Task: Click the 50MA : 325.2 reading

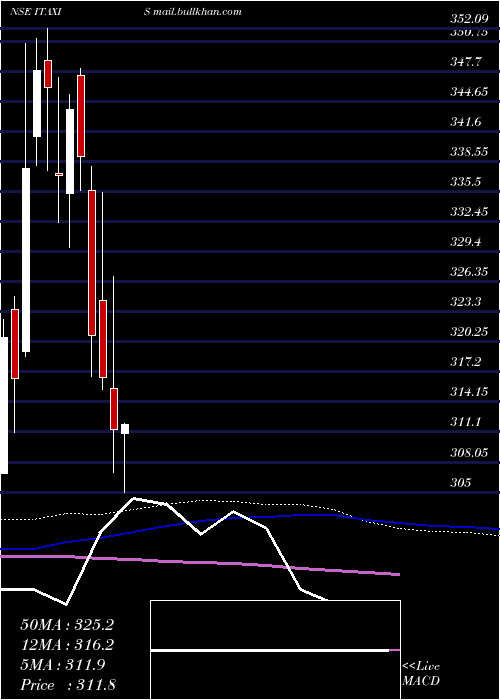Action: (x=67, y=625)
